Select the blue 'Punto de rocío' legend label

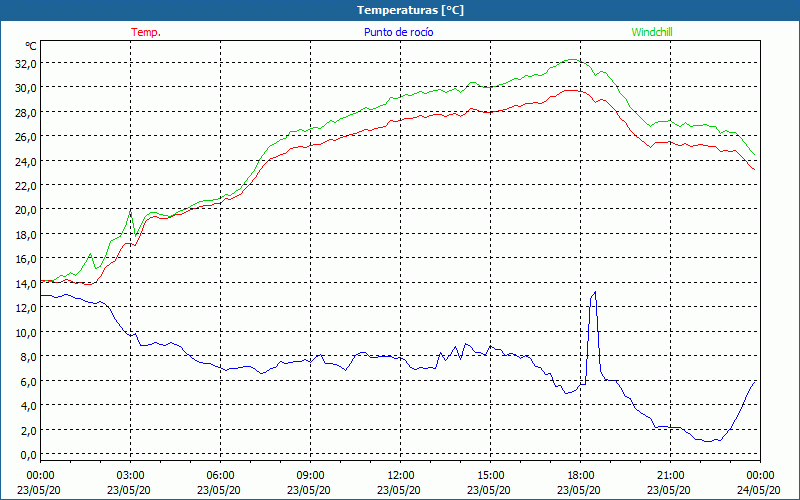pyautogui.click(x=398, y=32)
